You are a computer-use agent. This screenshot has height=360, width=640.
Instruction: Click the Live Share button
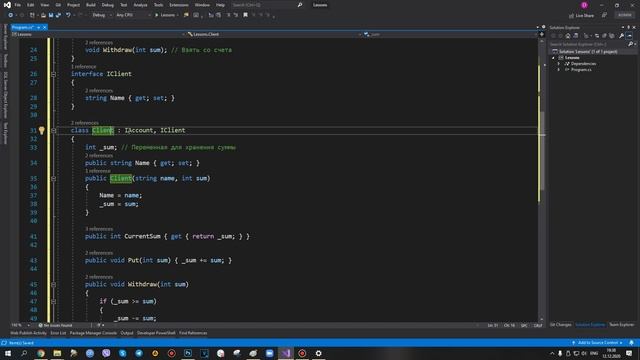(582, 16)
